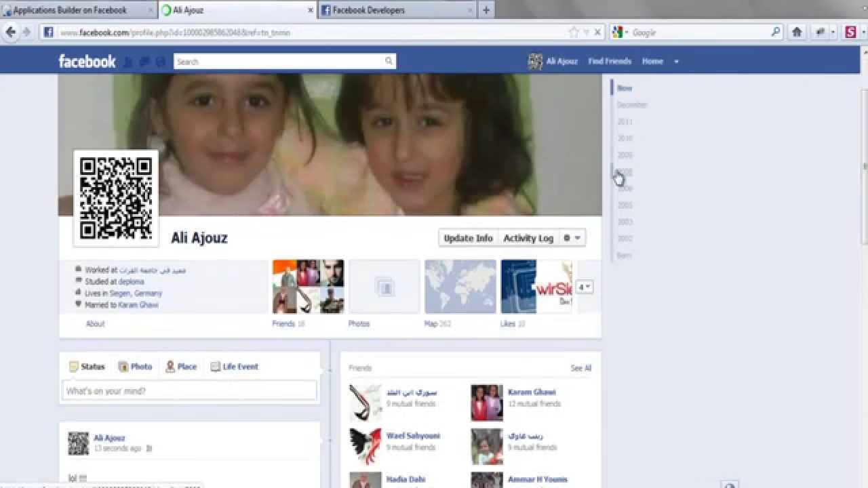Go to Home link in Facebook header
Viewport: 868px width, 488px height.
click(652, 61)
